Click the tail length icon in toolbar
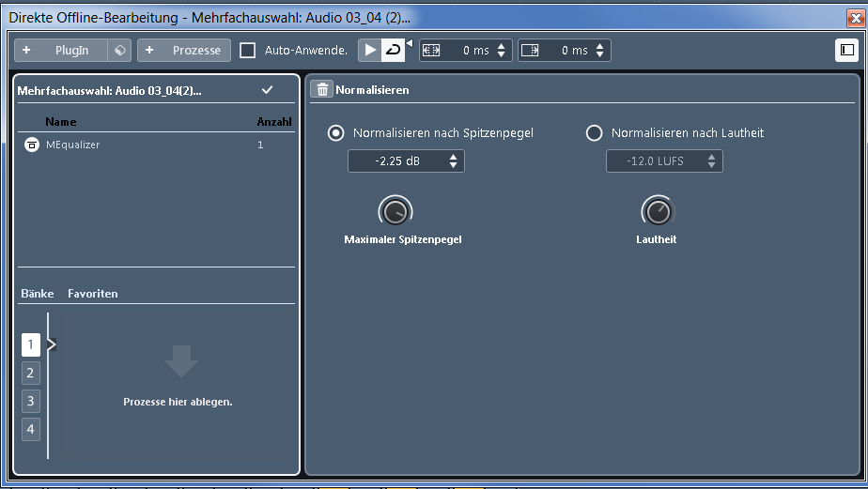Viewport: 868px width, 489px height. (x=530, y=51)
